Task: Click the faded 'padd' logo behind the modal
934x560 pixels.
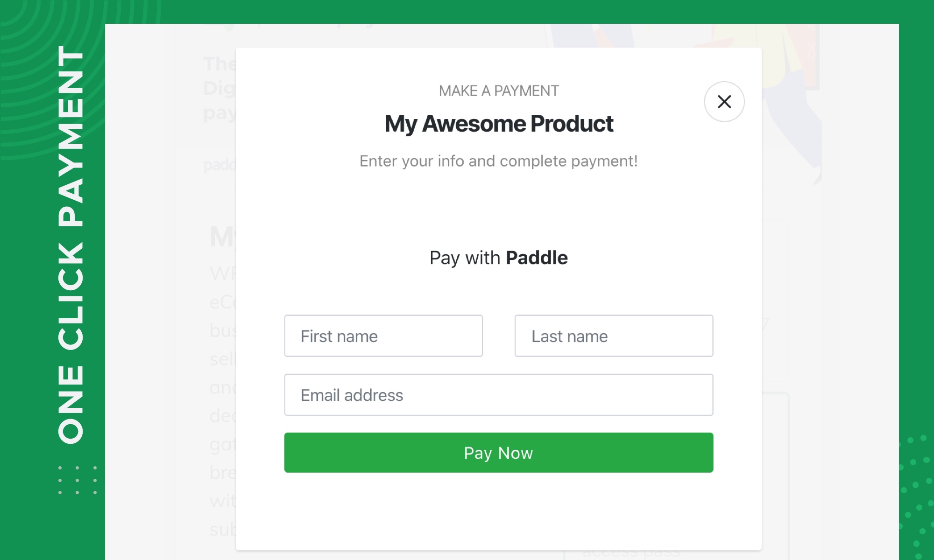Action: (x=219, y=165)
